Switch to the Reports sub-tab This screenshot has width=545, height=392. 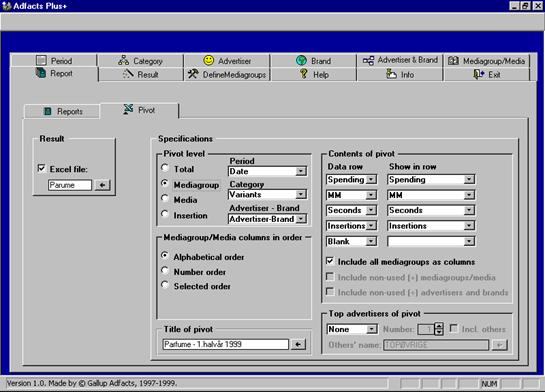(x=63, y=111)
